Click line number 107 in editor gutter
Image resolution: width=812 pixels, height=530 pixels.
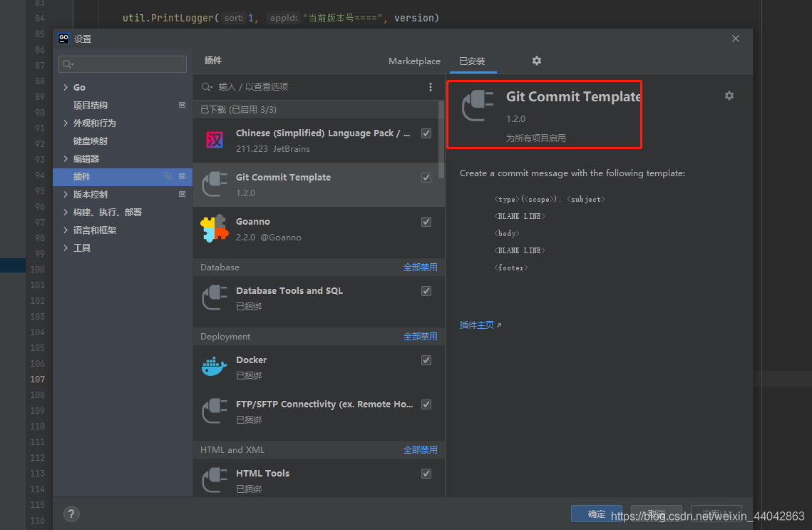point(37,379)
